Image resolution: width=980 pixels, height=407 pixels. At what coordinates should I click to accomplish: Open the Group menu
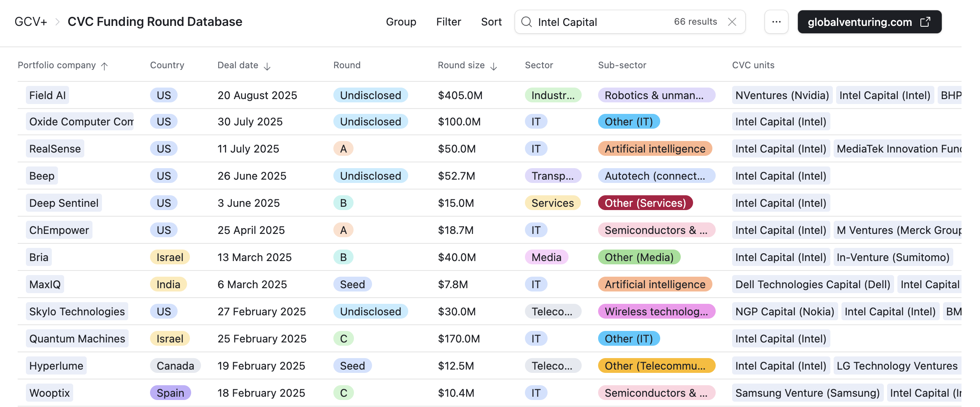click(401, 22)
